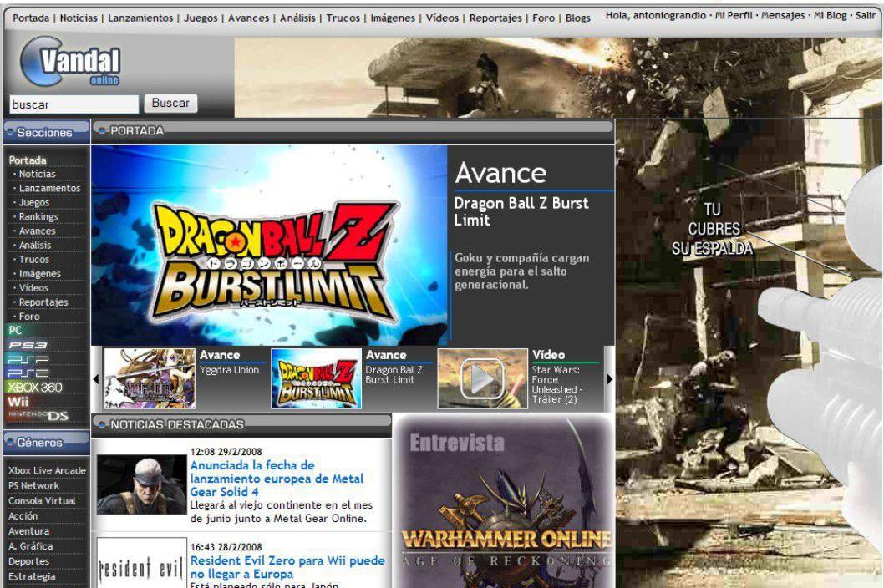The image size is (884, 588).
Task: Open Lanzamientos in the top menu
Action: (x=140, y=18)
